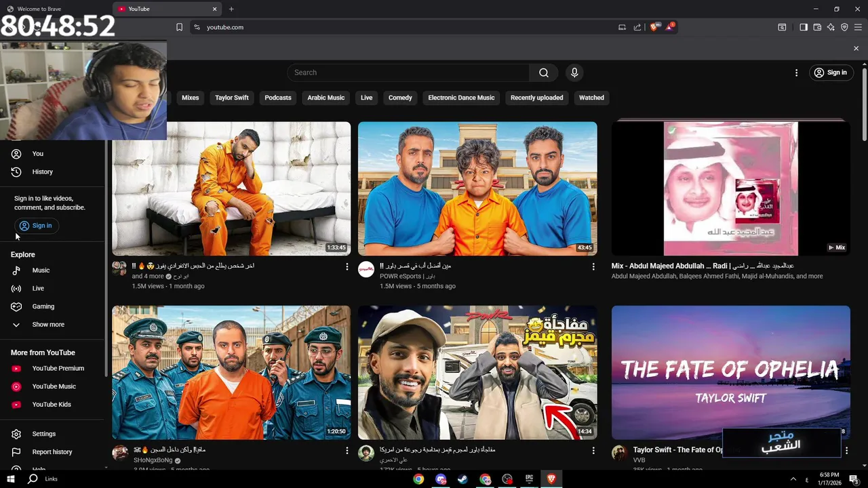Click the install app icon in address bar

(622, 27)
